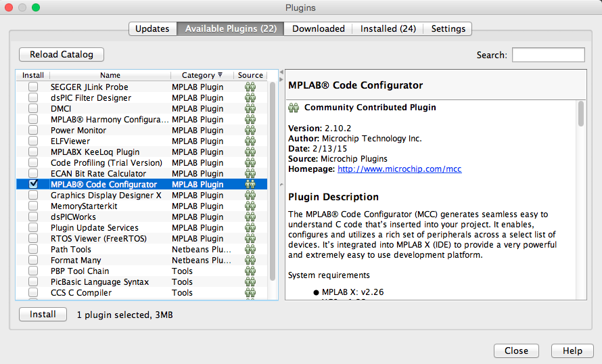The width and height of the screenshot is (602, 364).
Task: Enable the dsPIC Filter Designer install checkbox
Action: click(x=33, y=98)
